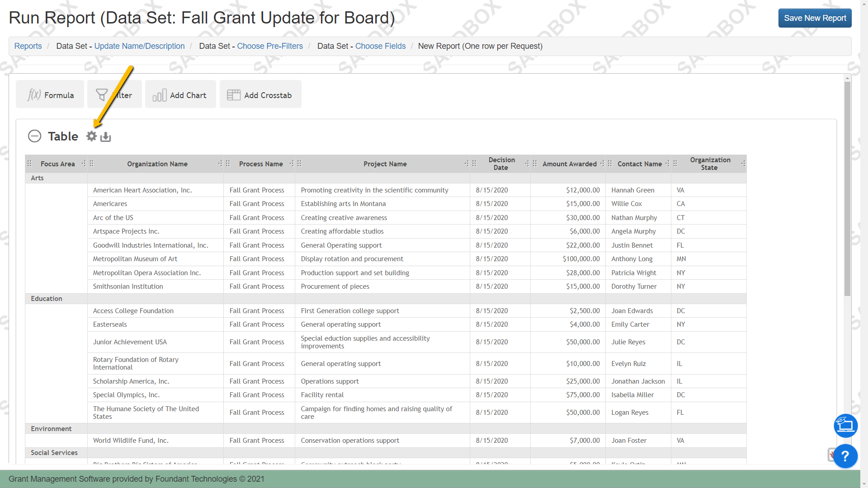This screenshot has height=488, width=868.
Task: Go to Reports breadcrumb link
Action: pos(28,46)
